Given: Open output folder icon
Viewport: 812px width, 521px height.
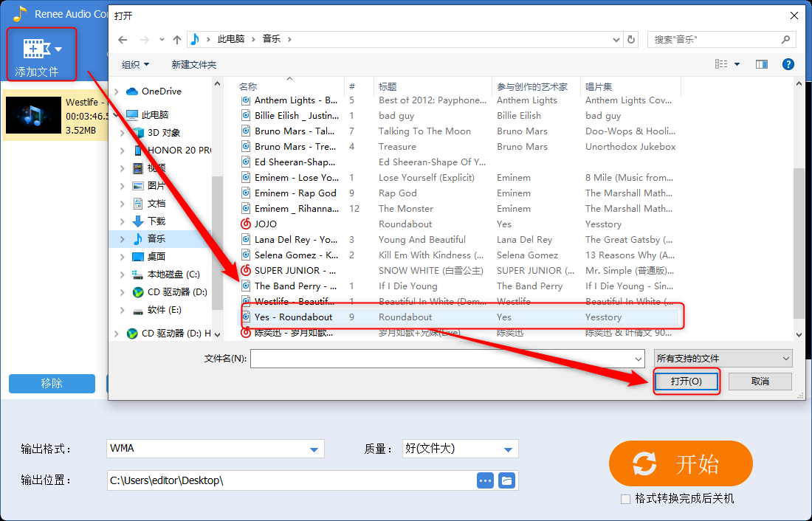Looking at the screenshot, I should 506,480.
